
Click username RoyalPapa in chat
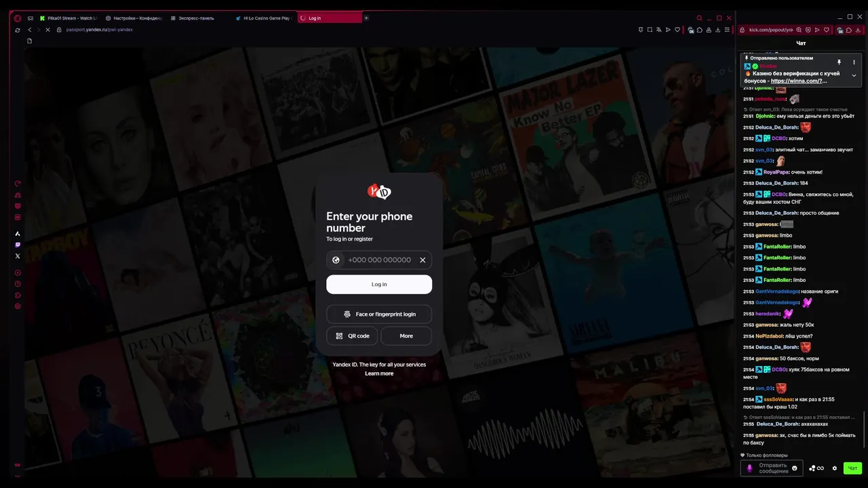click(x=776, y=172)
